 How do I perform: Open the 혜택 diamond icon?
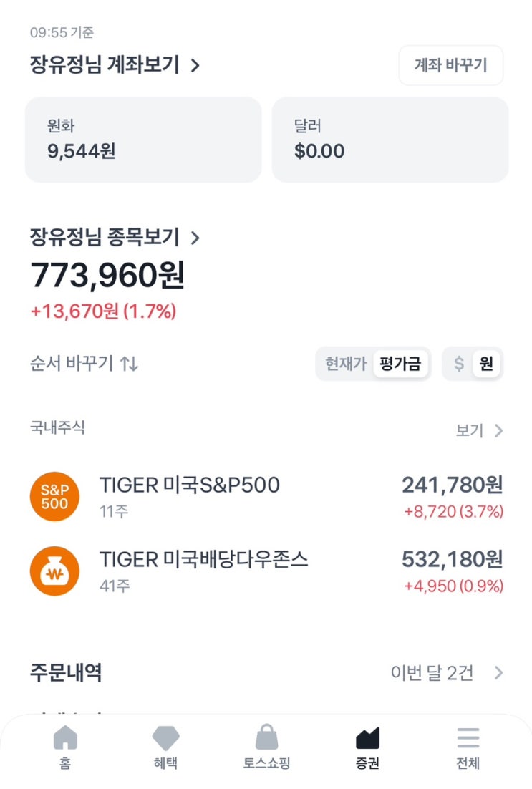pyautogui.click(x=165, y=738)
